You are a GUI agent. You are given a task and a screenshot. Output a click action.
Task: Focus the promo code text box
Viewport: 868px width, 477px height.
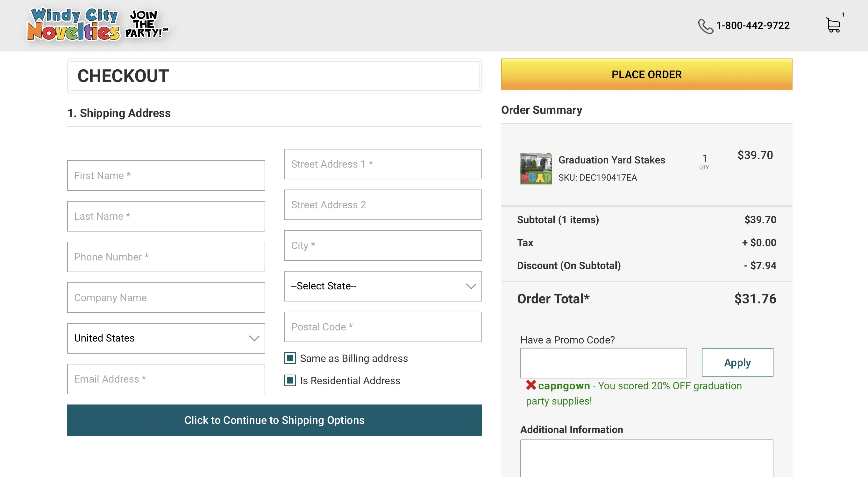[603, 363]
